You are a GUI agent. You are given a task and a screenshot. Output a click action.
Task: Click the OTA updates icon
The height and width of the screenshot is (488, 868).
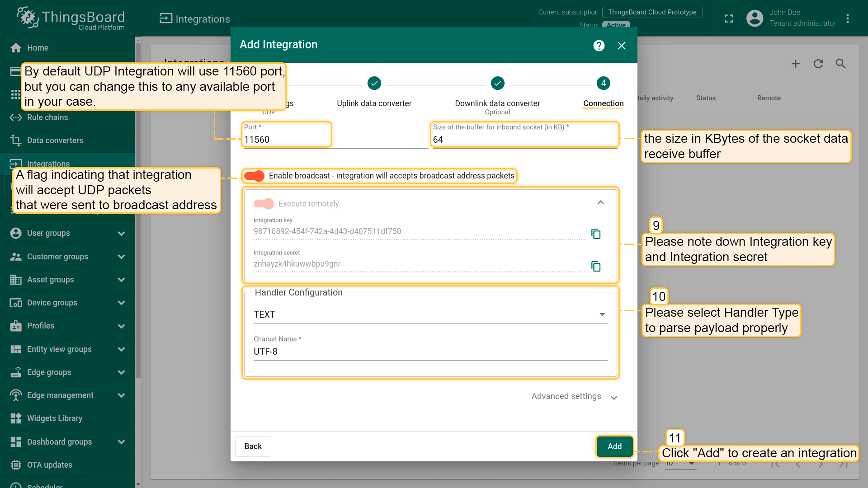[16, 465]
